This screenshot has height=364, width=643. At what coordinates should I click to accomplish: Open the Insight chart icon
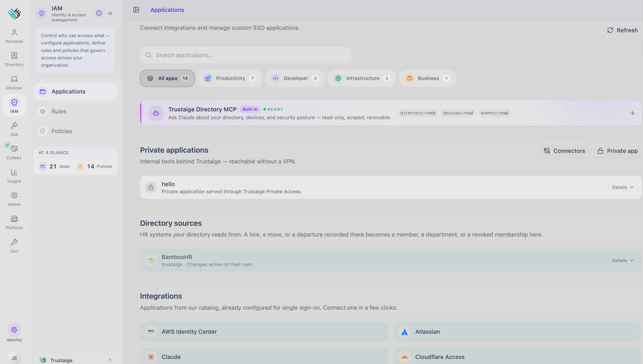coord(14,172)
